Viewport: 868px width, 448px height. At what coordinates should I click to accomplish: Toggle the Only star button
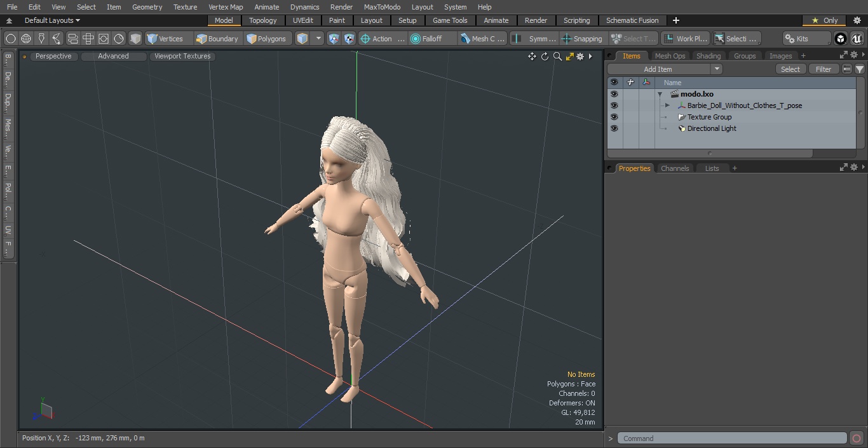825,20
